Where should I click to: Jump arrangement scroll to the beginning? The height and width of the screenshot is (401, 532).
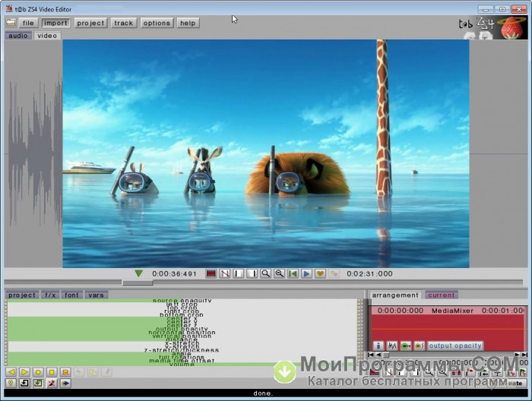coord(371,355)
